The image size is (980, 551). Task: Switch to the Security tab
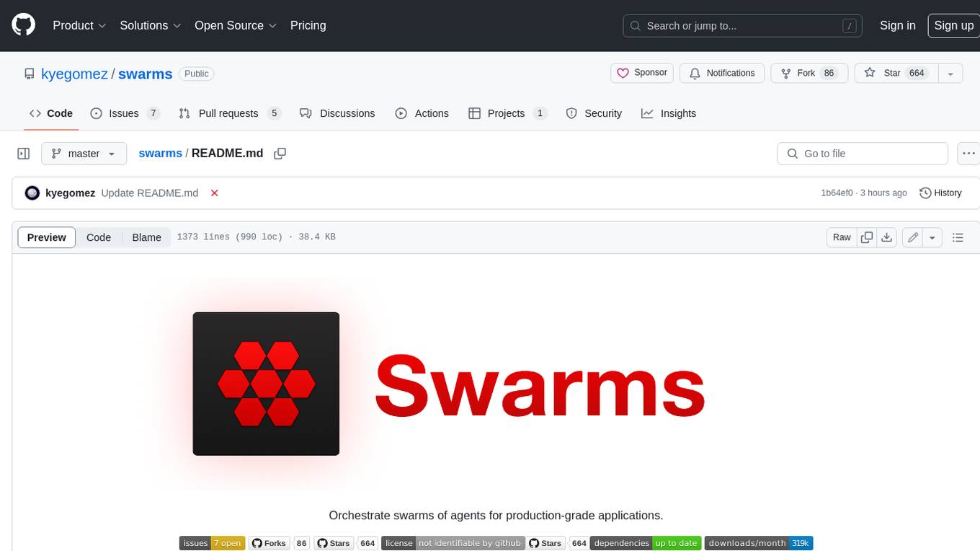(594, 113)
